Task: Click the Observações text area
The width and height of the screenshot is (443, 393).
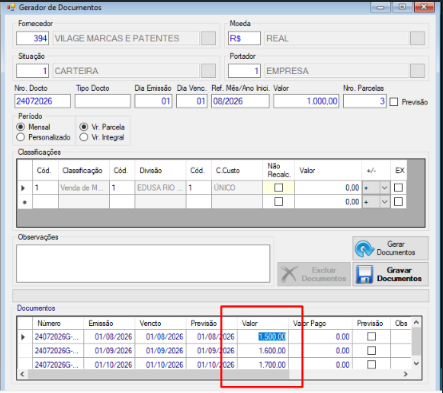Action: (x=143, y=263)
